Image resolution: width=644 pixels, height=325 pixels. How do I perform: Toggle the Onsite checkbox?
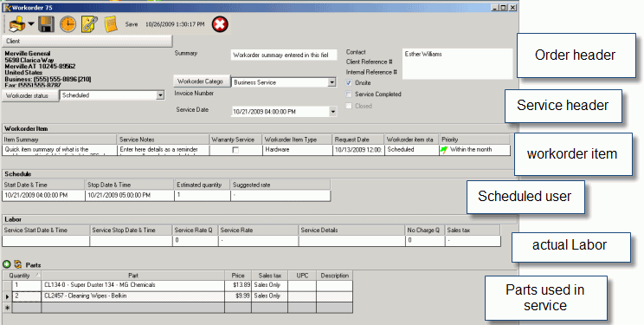349,83
